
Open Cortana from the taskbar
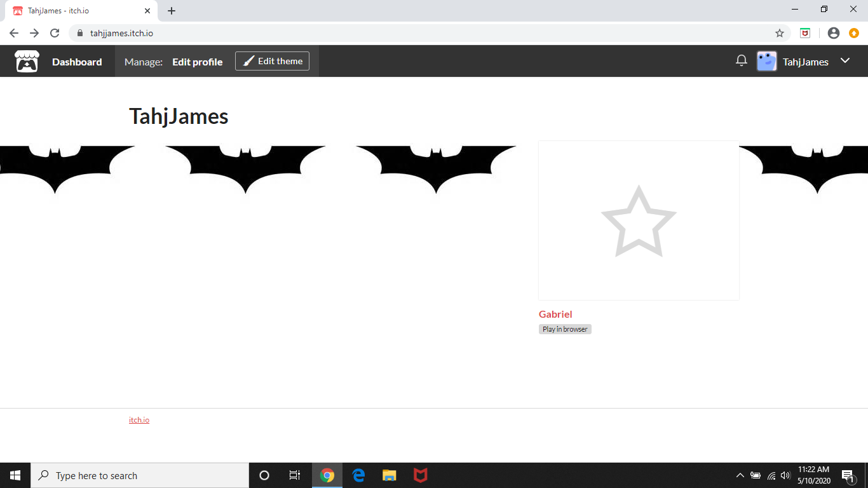(264, 475)
